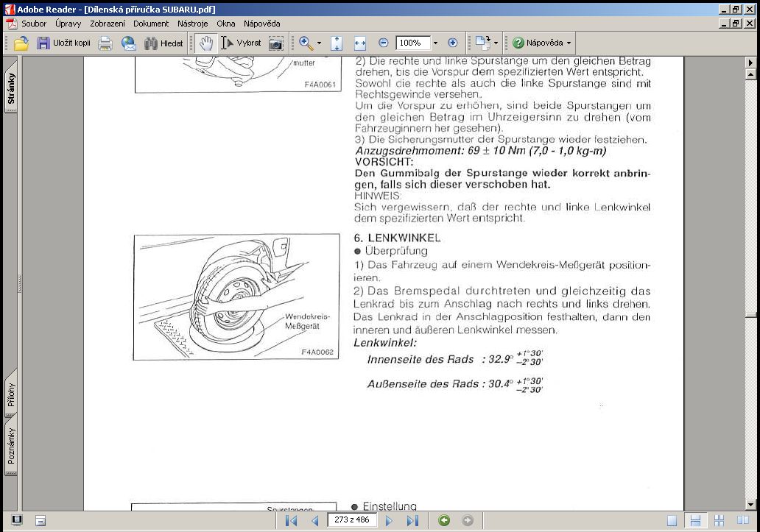The height and width of the screenshot is (532, 760).
Task: Click the status bar full screen icon
Action: click(17, 520)
